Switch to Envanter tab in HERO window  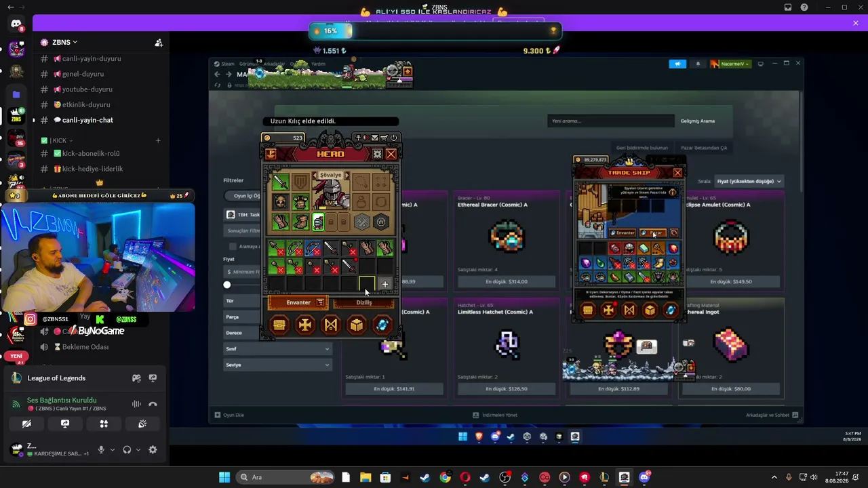click(x=298, y=302)
